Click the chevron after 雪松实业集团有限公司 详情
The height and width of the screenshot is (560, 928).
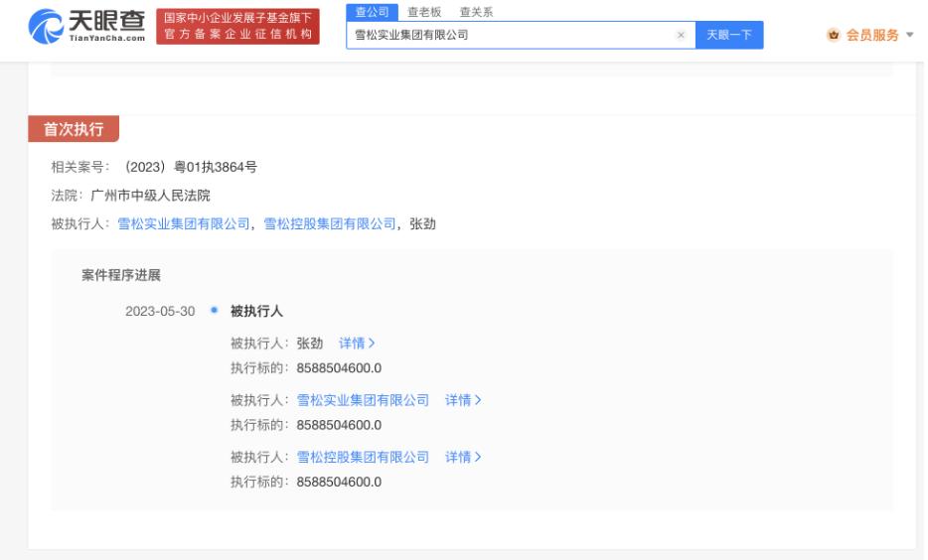coord(478,400)
